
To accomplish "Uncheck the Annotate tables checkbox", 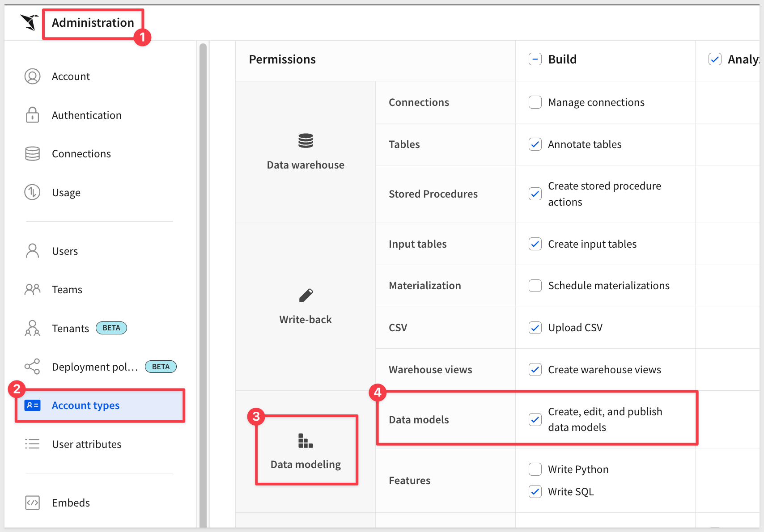I will (x=535, y=144).
